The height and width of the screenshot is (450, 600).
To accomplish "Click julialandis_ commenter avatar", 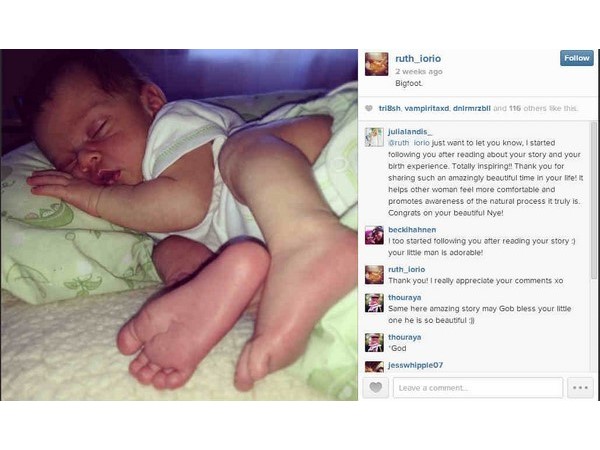I will click(x=374, y=137).
